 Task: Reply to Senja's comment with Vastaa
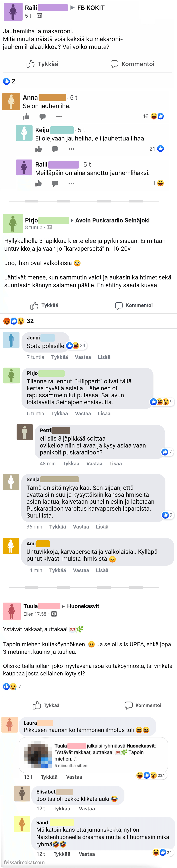click(x=81, y=527)
